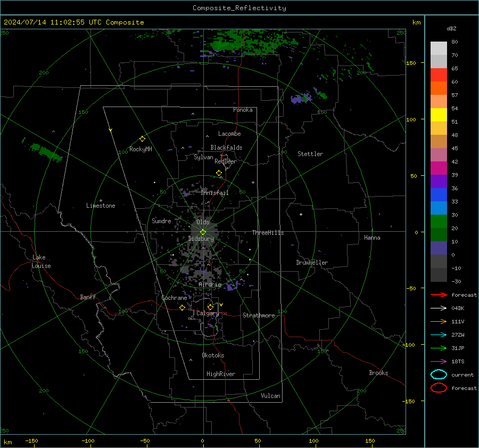Viewport: 479px width, 448px height.
Task: Click the Cochrane town label
Action: click(174, 298)
